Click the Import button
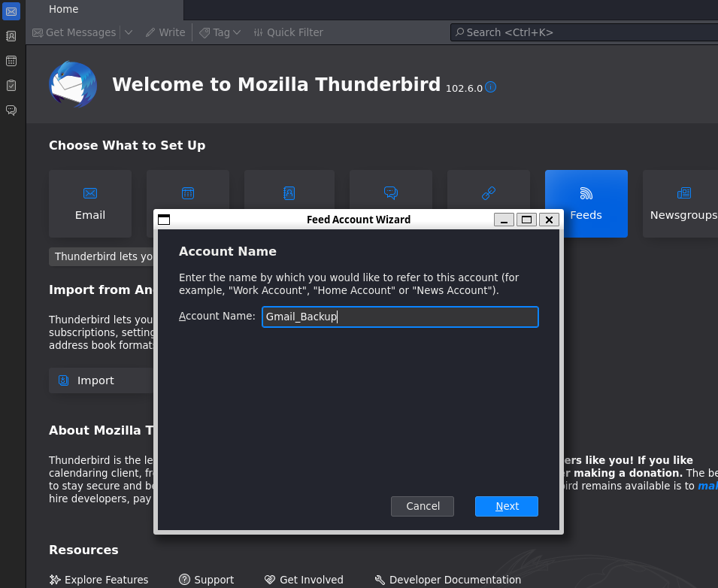Image resolution: width=718 pixels, height=588 pixels. point(101,380)
